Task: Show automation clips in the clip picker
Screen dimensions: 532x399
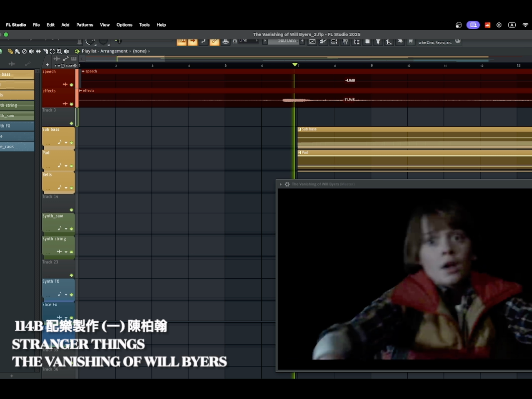Action: pyautogui.click(x=28, y=64)
